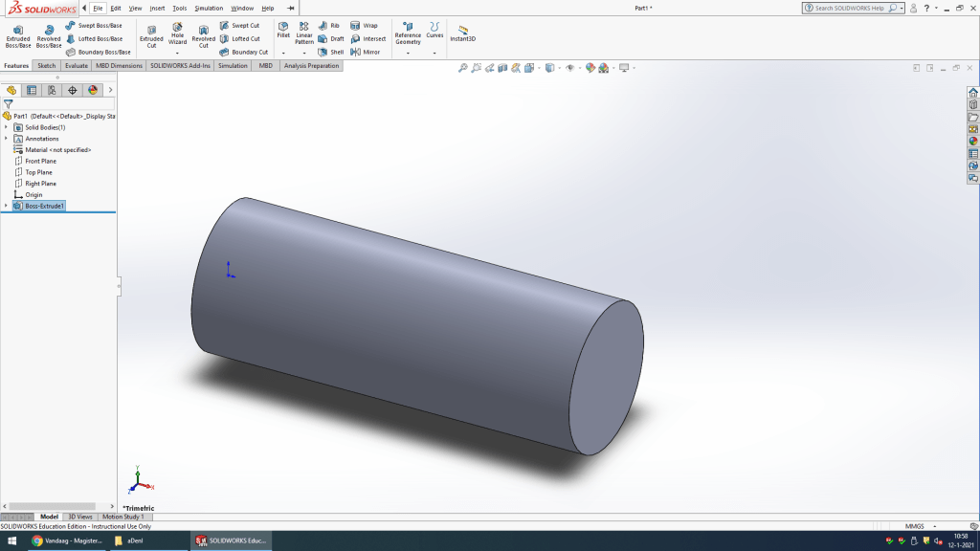Expand the Solid Bodies(1) folder
This screenshot has height=551, width=980.
6,127
